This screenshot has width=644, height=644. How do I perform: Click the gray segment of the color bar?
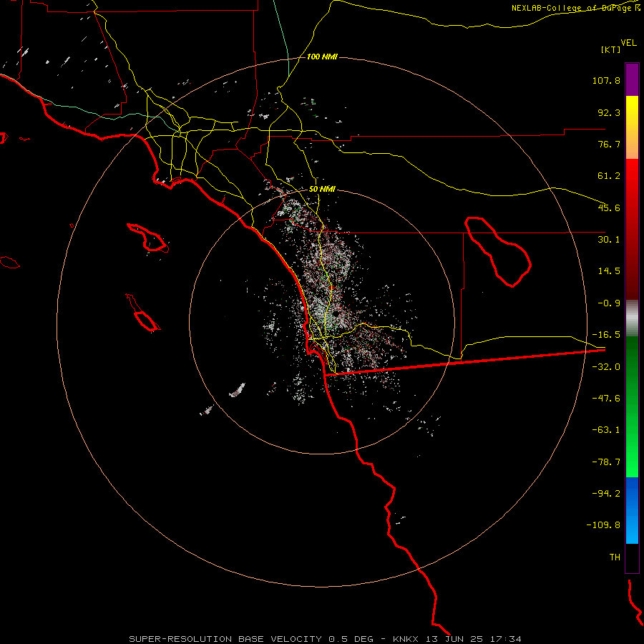coord(632,318)
